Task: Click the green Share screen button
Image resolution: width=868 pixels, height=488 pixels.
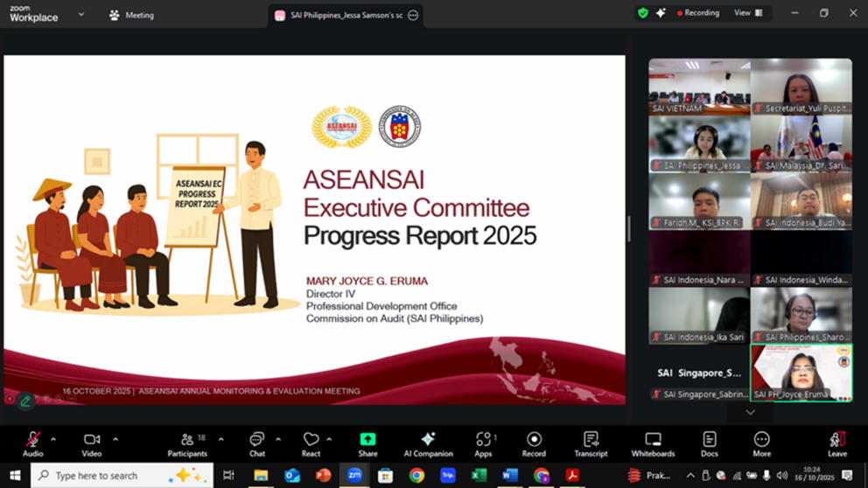Action: (367, 443)
